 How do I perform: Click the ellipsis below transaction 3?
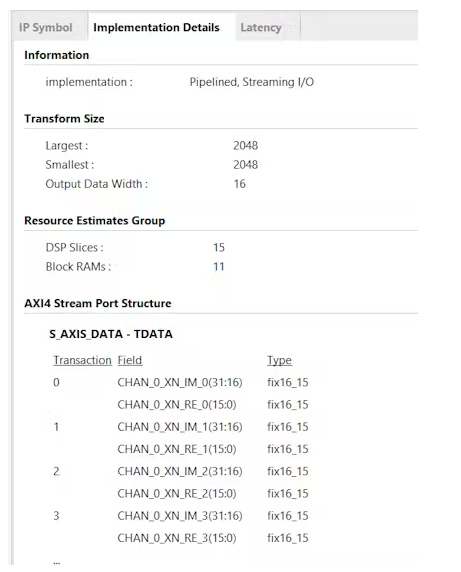point(57,563)
